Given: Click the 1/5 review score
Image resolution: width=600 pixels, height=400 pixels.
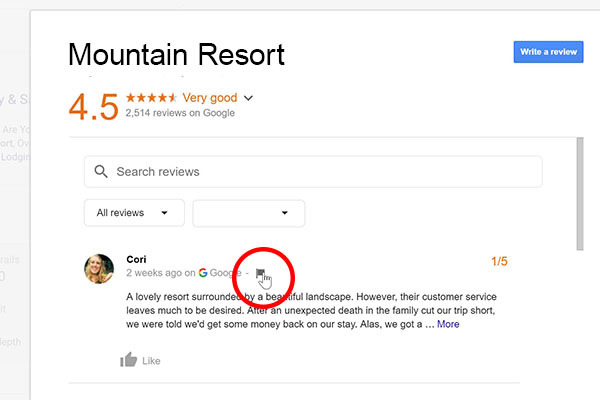Looking at the screenshot, I should (499, 262).
